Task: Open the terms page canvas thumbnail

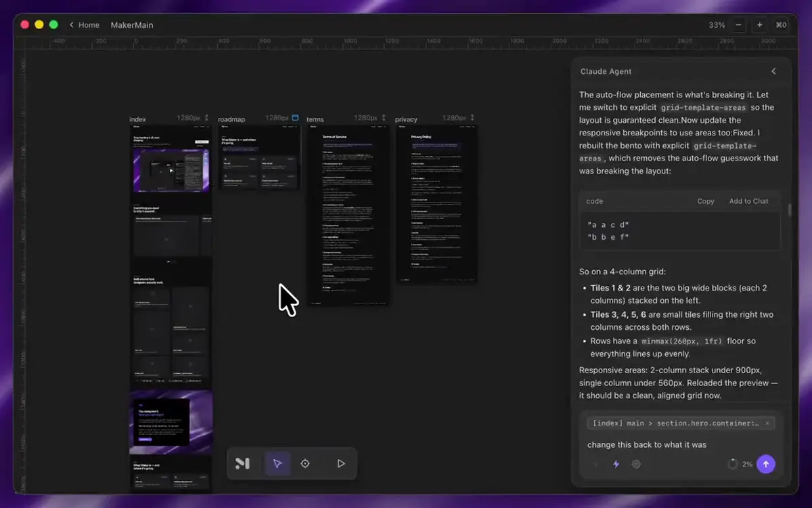Action: pos(348,215)
